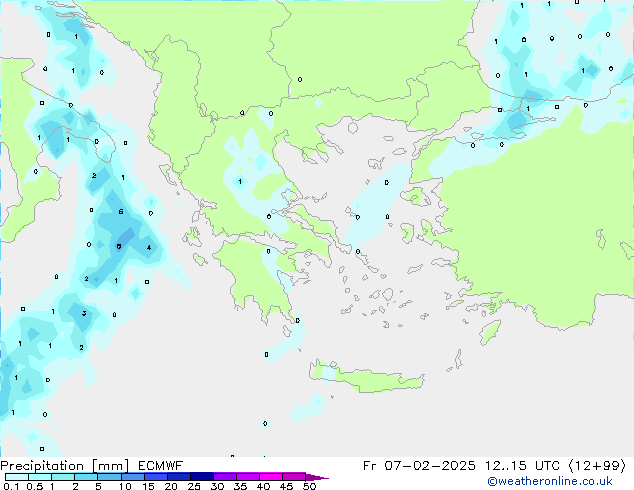634x490 pixels.
Task: Click the map value '3' in the lower-left sea
Action: 84,313
